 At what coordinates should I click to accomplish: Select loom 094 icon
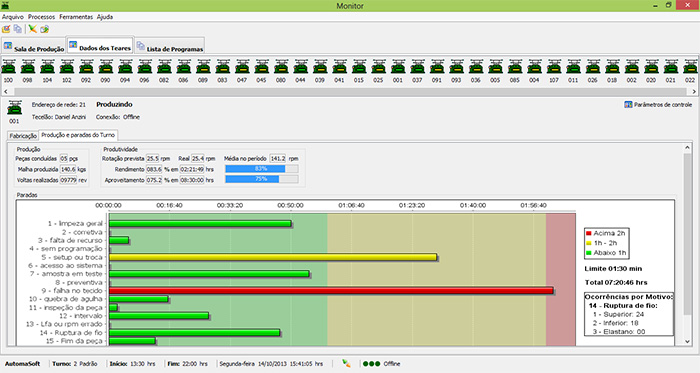click(125, 67)
